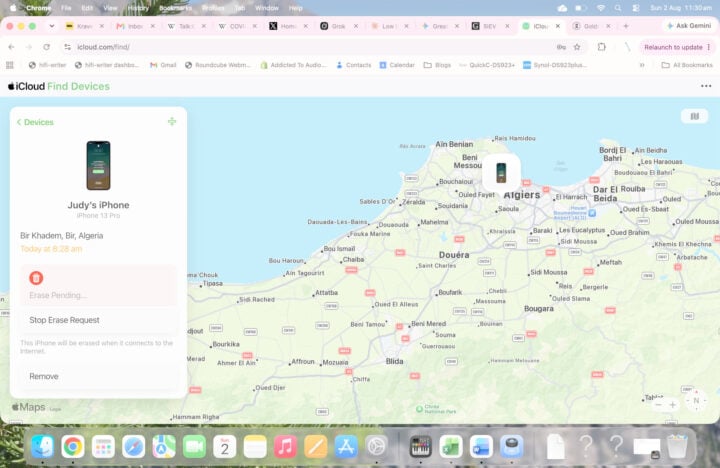Click the browser forward arrow
Image resolution: width=720 pixels, height=468 pixels.
[x=28, y=47]
